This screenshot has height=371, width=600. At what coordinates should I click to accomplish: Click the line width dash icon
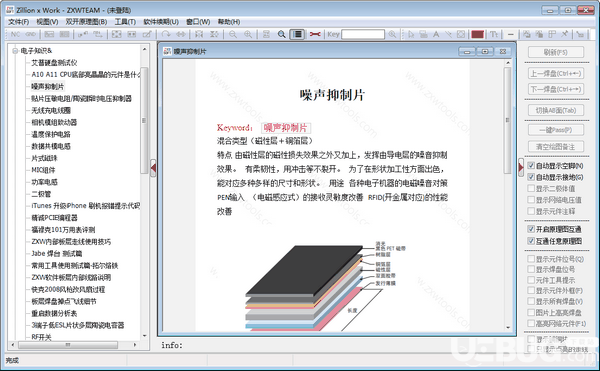pyautogui.click(x=510, y=34)
